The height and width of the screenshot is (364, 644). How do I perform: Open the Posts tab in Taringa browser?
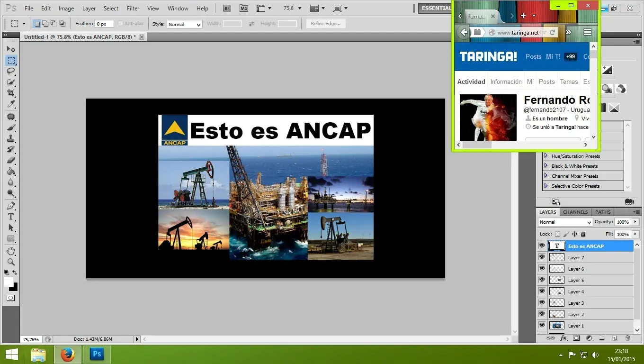point(546,82)
